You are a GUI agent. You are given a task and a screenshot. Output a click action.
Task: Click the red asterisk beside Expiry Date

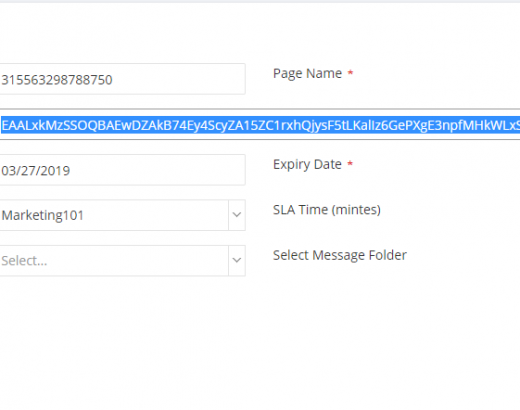click(x=350, y=163)
